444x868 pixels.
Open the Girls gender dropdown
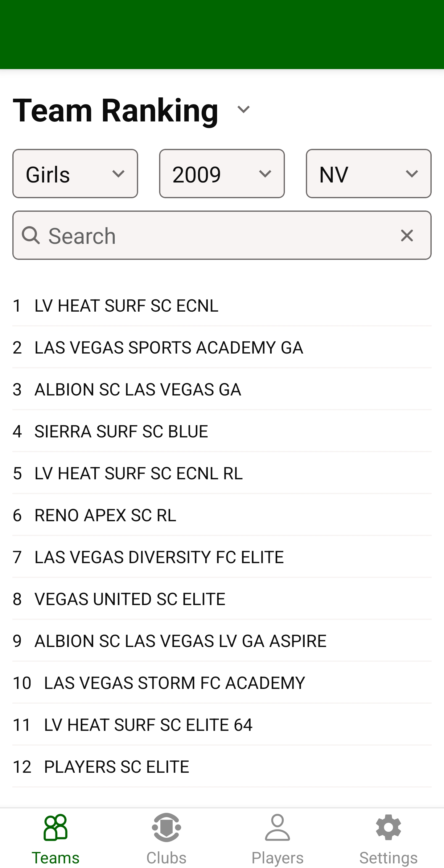pyautogui.click(x=75, y=174)
